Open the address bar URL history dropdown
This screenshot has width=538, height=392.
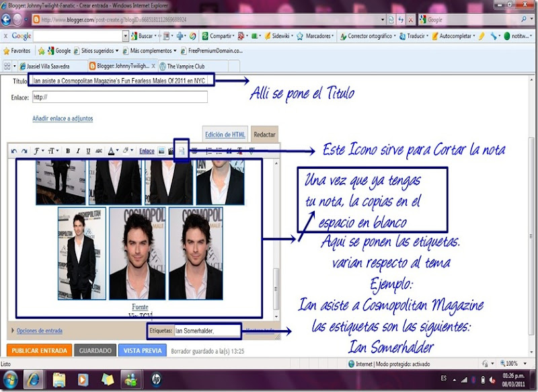pos(383,19)
